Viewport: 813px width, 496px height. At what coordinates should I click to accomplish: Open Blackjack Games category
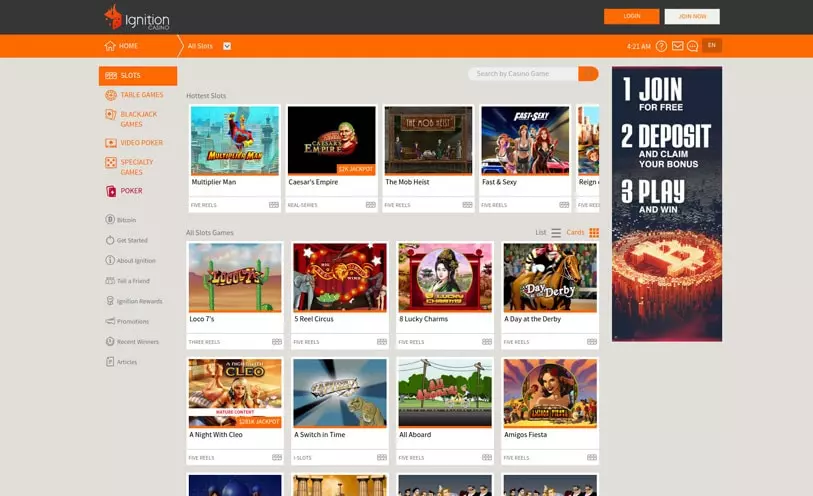tap(138, 119)
